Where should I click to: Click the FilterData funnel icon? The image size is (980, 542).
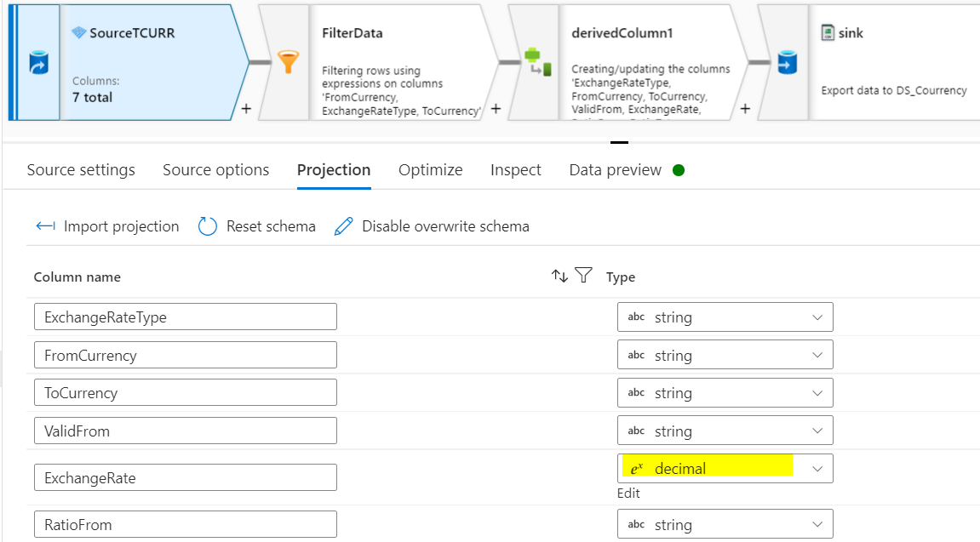tap(288, 62)
